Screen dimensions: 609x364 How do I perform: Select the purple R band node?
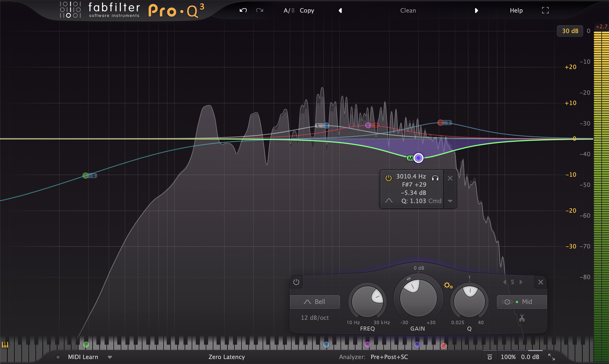[x=368, y=125]
